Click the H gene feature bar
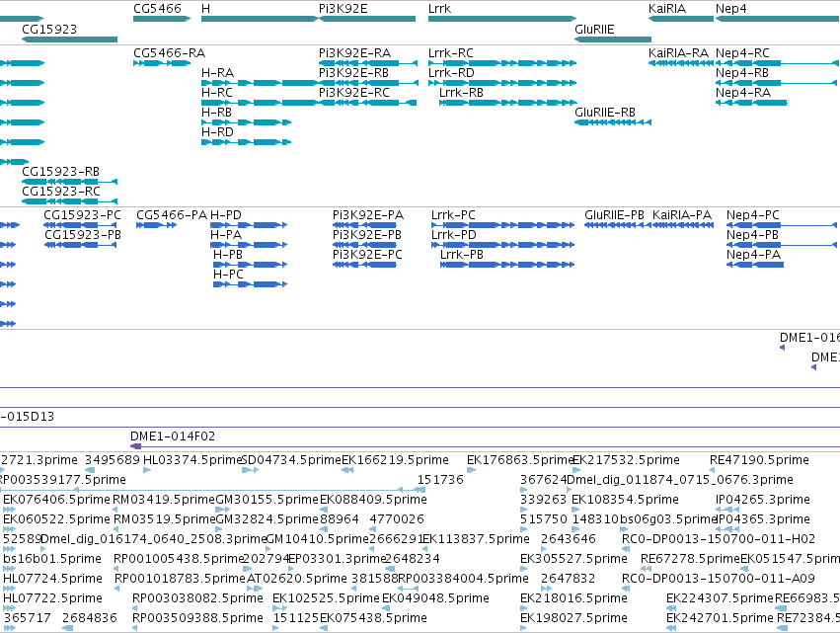The image size is (840, 633). (x=260, y=19)
